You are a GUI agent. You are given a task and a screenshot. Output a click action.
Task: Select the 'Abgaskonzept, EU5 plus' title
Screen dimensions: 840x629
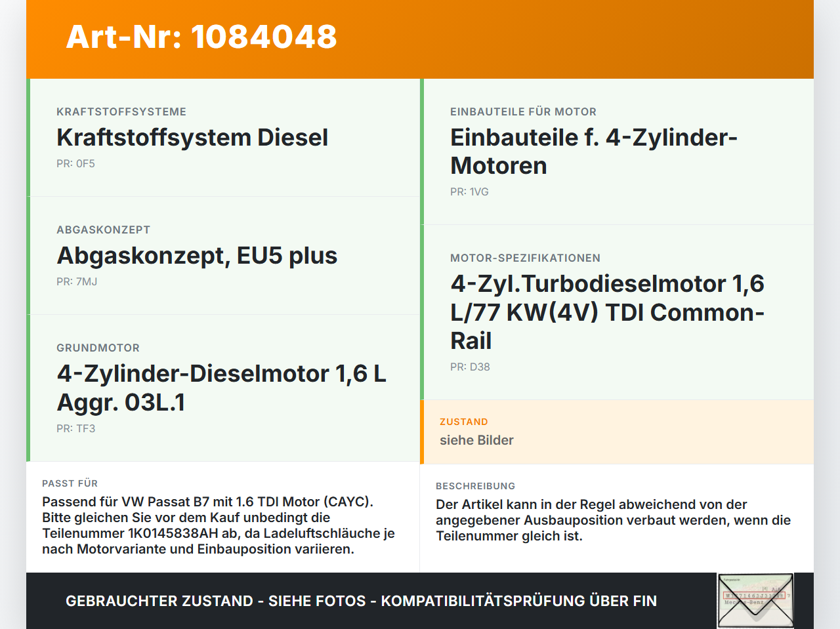[197, 256]
